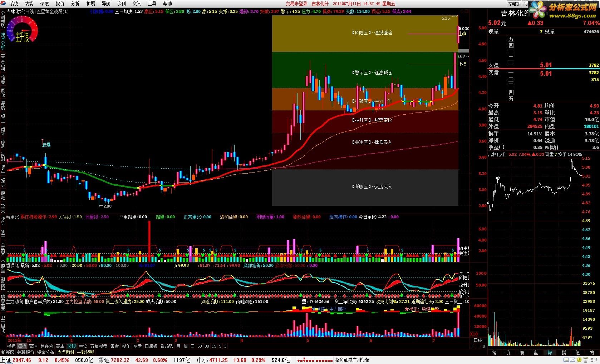Click the 风险区 高抛避险 zone
Screen dimensions: 600x364
[x=365, y=33]
